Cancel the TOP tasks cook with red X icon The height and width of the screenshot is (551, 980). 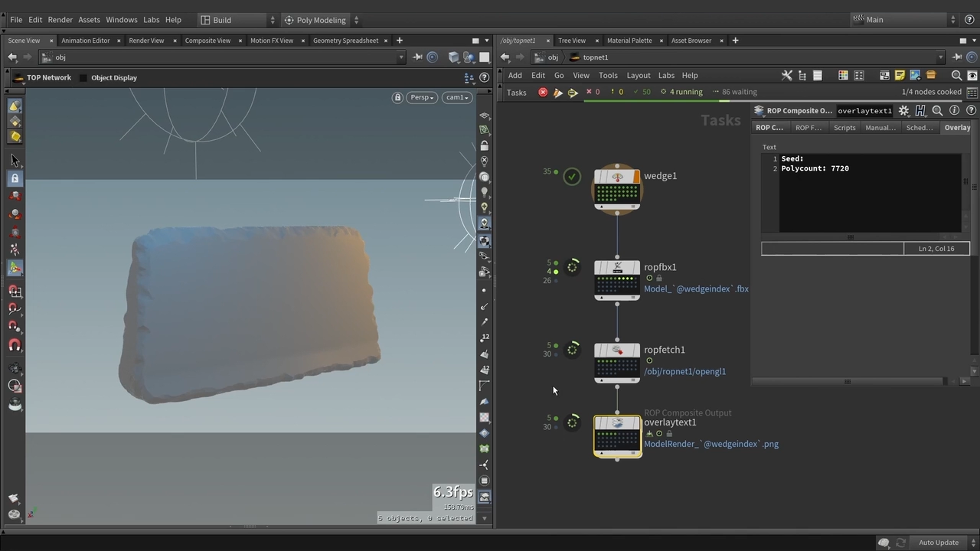[543, 93]
